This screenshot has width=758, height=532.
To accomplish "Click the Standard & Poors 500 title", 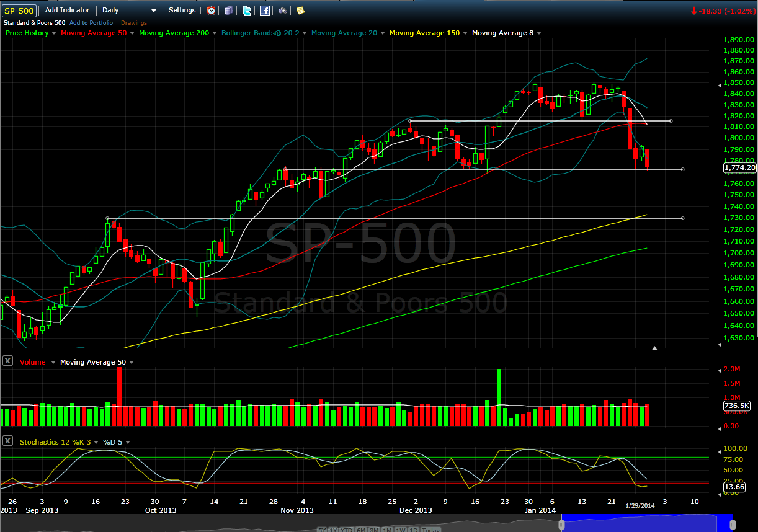I will pos(35,22).
